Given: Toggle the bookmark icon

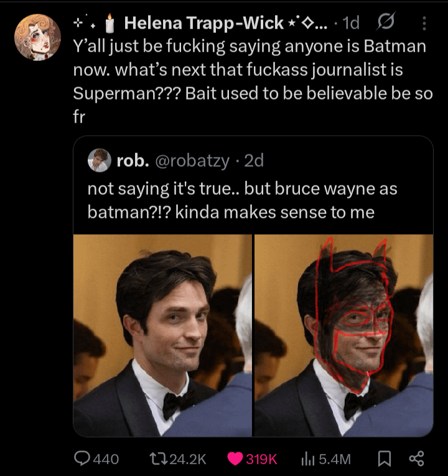Looking at the screenshot, I should 383,459.
